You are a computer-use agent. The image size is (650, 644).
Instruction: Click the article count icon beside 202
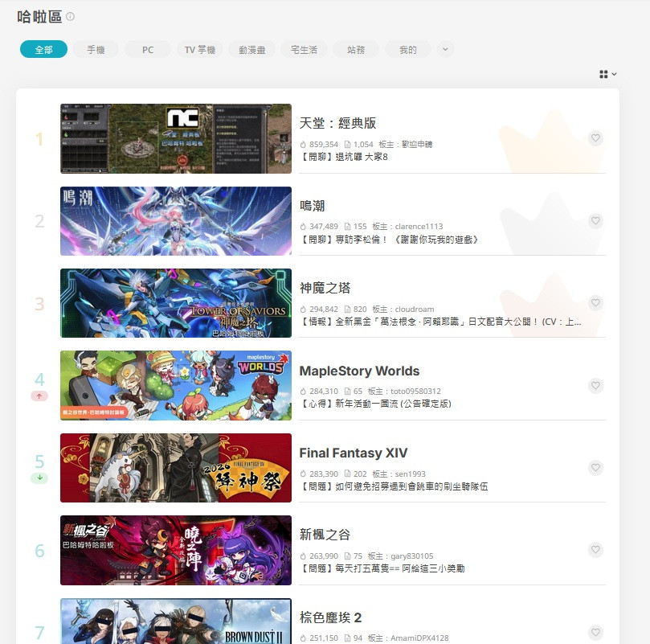tap(347, 474)
